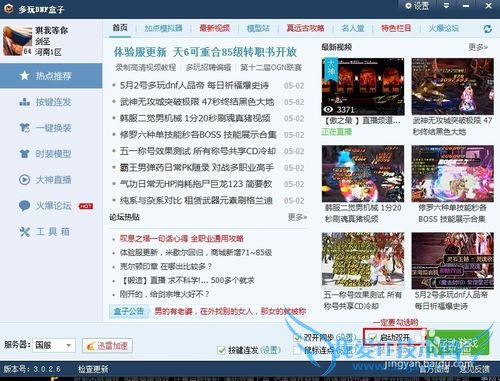Viewport: 500px width, 381px height.
Task: Switch to the 首页 tab
Action: pos(120,28)
